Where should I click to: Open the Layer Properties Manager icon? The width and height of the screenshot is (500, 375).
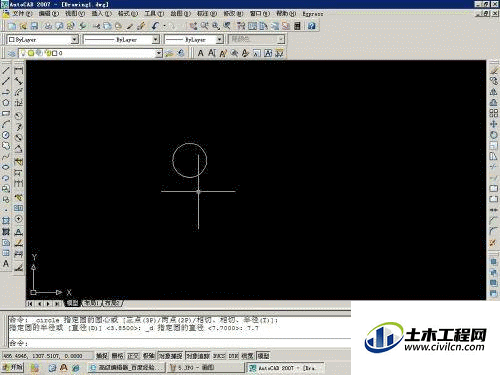click(x=12, y=53)
